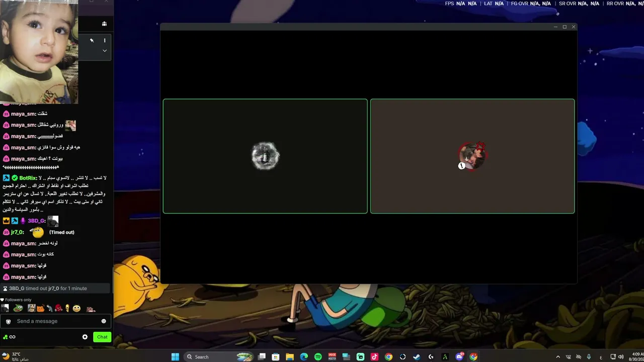Switch the Arabic input language indicator
644x362 pixels.
[601, 357]
